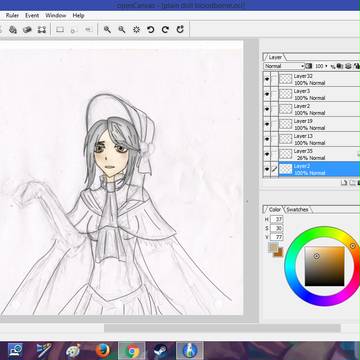Rotate canvas counter-clockwise with the toolbar arrow
This screenshot has height=360, width=360.
[151, 29]
